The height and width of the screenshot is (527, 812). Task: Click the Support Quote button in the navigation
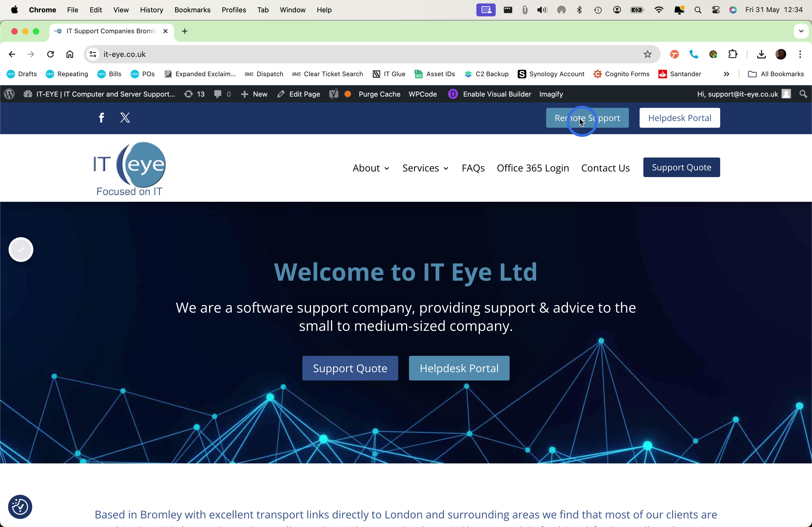tap(681, 167)
